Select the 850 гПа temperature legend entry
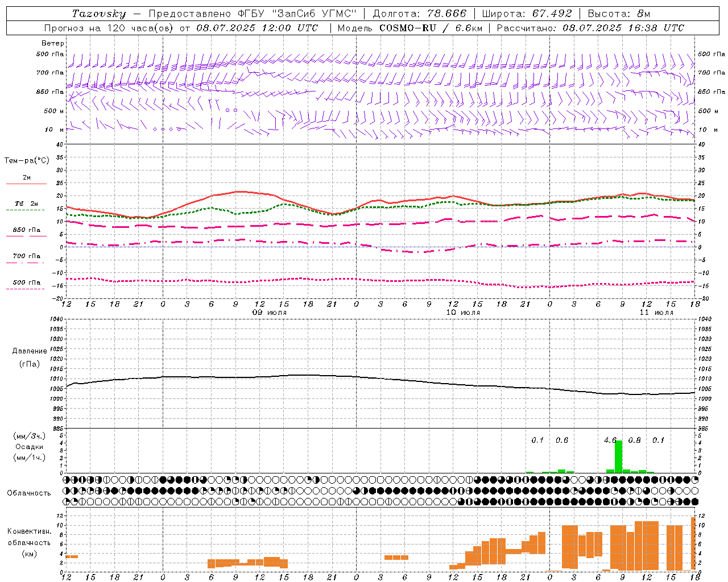The width and height of the screenshot is (728, 582). tap(27, 230)
